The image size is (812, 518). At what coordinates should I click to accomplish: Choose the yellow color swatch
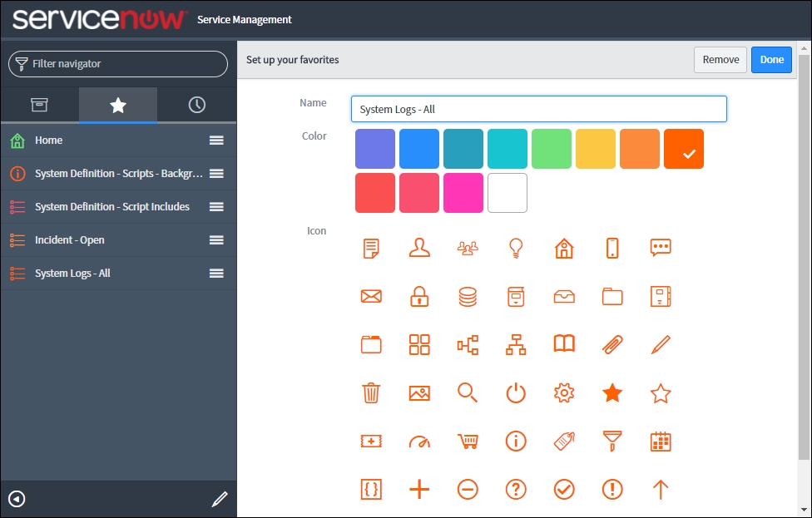(x=595, y=149)
